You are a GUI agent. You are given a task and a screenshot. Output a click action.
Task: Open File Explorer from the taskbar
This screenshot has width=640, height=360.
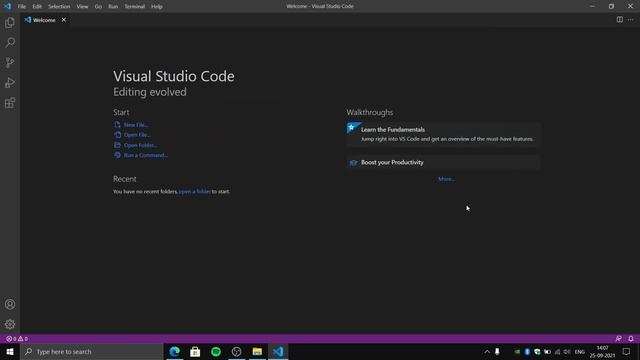click(257, 351)
